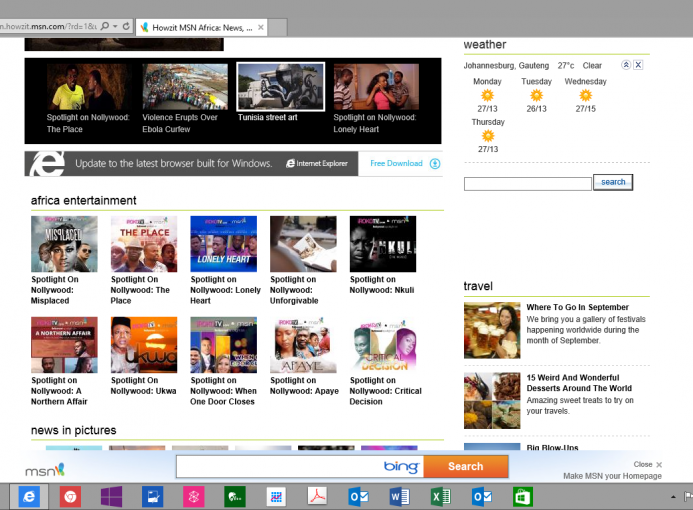The height and width of the screenshot is (510, 693).
Task: Collapse the weather panel with the chevron icon
Action: click(x=626, y=65)
